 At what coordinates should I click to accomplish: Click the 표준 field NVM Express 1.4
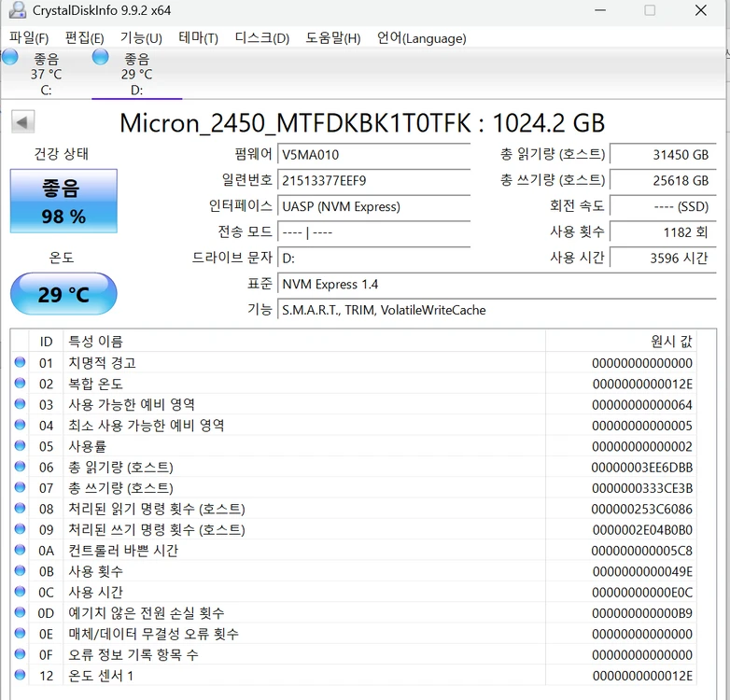coord(497,284)
